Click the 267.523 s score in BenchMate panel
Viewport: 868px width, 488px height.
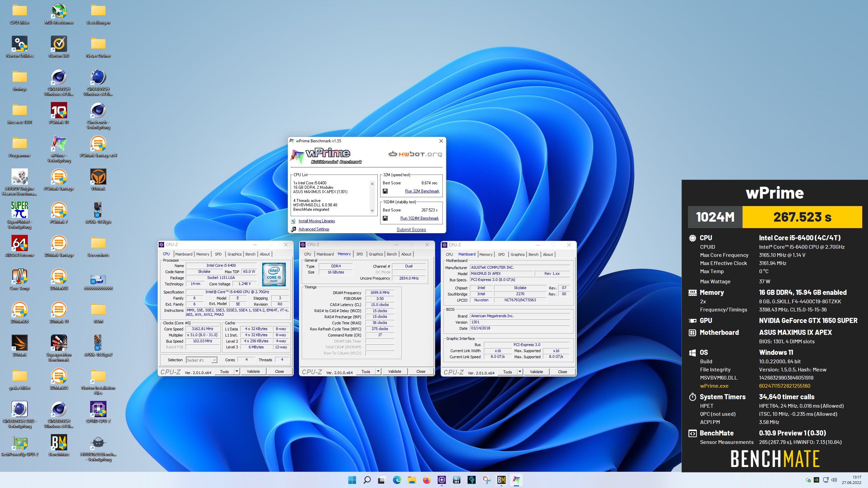[802, 217]
